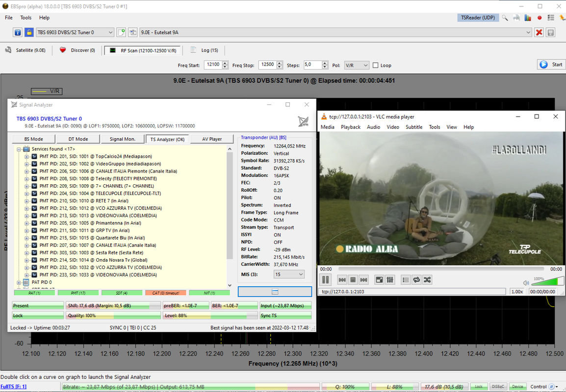Click the Lock indicator in bottom status bar
Viewport: 566px width, 392px height.
click(479, 387)
